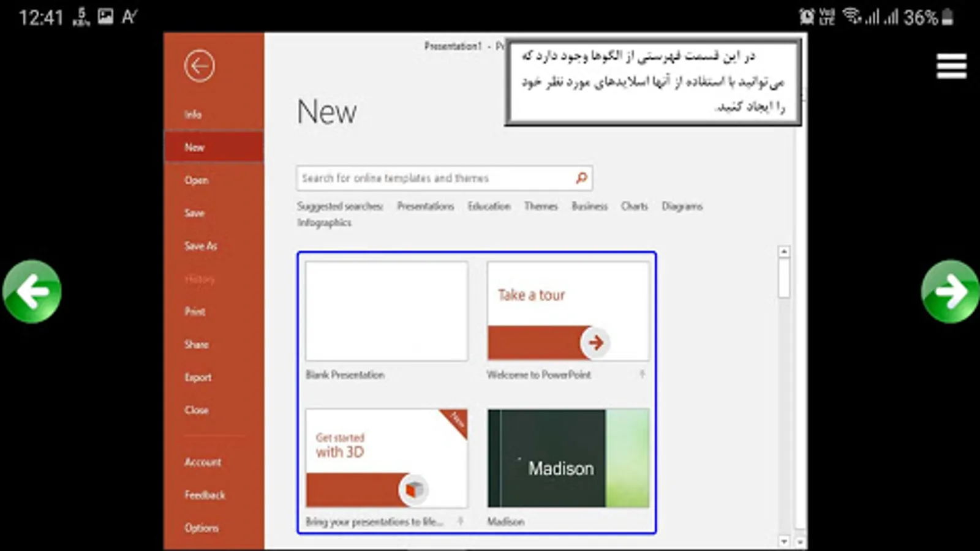Viewport: 980px width, 551px height.
Task: Click the Themes suggested search
Action: click(541, 206)
